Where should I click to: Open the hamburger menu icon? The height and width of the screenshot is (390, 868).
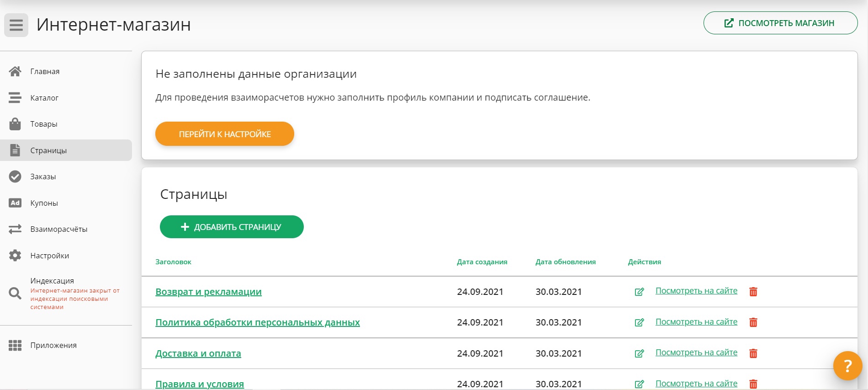pos(16,25)
